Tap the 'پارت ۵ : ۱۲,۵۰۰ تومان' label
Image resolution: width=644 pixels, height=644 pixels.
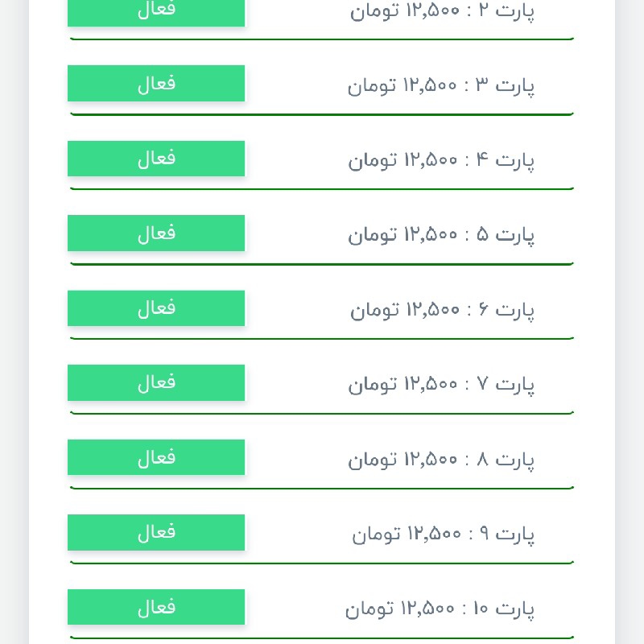click(441, 235)
